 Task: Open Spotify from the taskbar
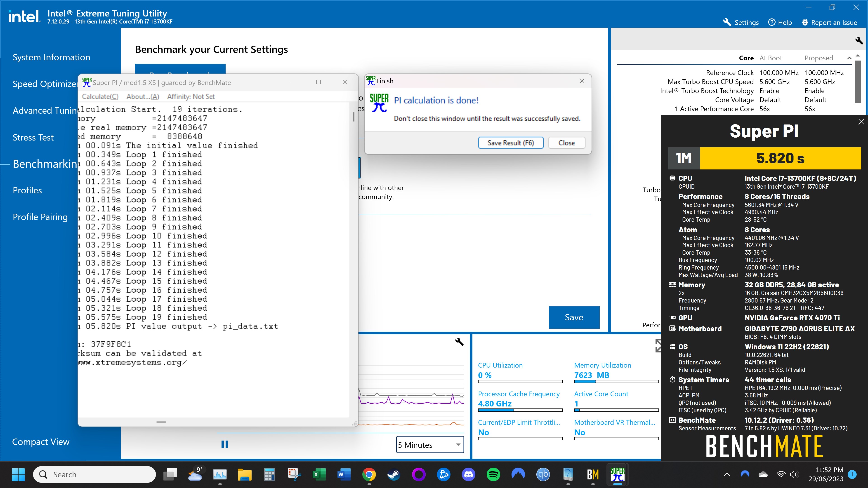pos(493,475)
